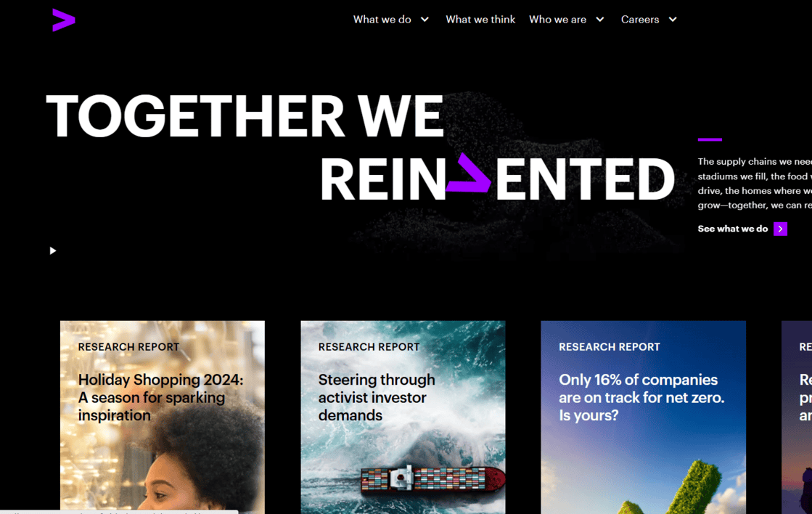Open the What we think menu item
The width and height of the screenshot is (812, 514).
coord(480,20)
